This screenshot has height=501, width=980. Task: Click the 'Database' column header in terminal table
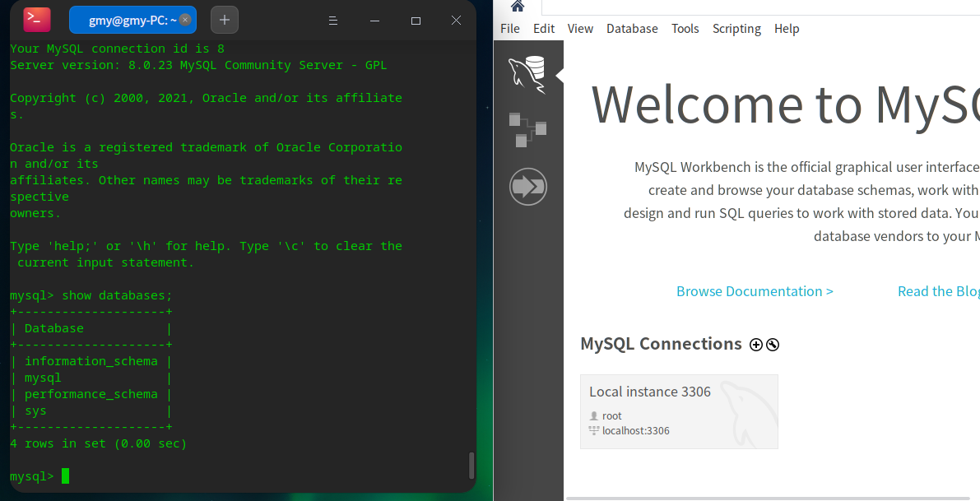click(53, 328)
